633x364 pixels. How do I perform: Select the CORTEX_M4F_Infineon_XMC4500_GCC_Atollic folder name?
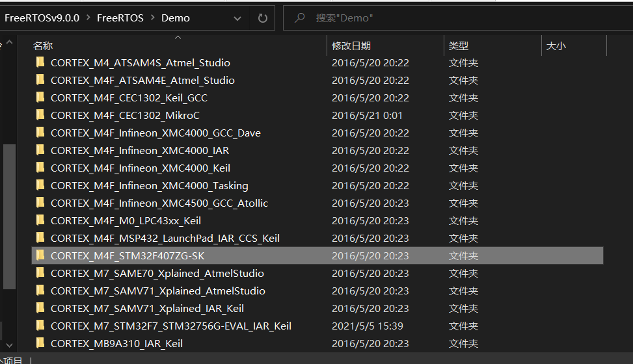159,203
